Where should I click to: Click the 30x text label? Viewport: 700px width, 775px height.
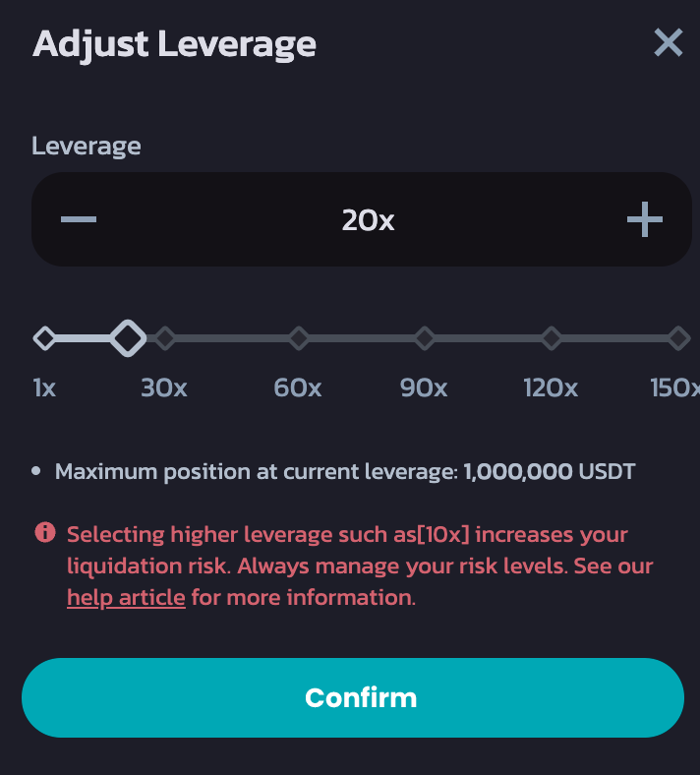pos(164,387)
